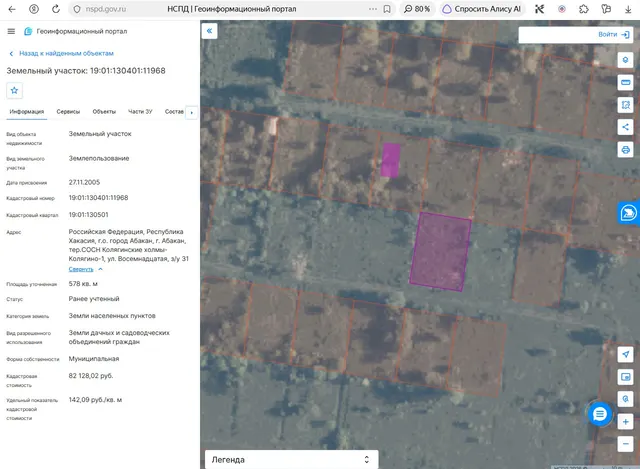Click the small magenta building polygon on map
This screenshot has height=469, width=640.
pyautogui.click(x=391, y=160)
